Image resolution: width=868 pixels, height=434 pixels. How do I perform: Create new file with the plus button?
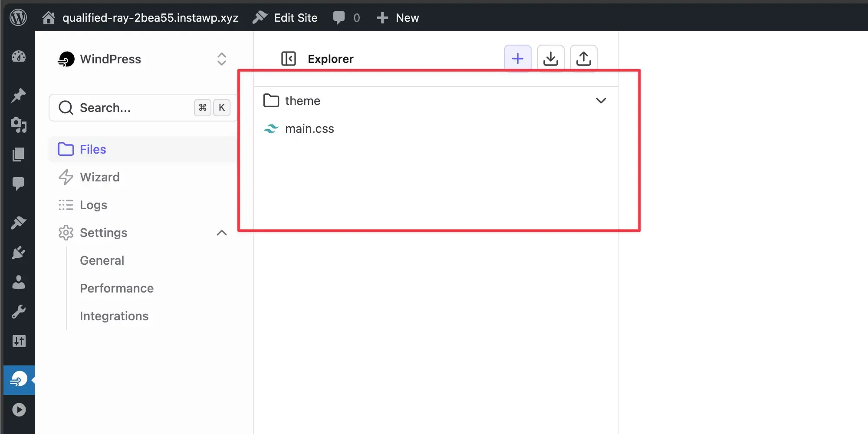517,58
